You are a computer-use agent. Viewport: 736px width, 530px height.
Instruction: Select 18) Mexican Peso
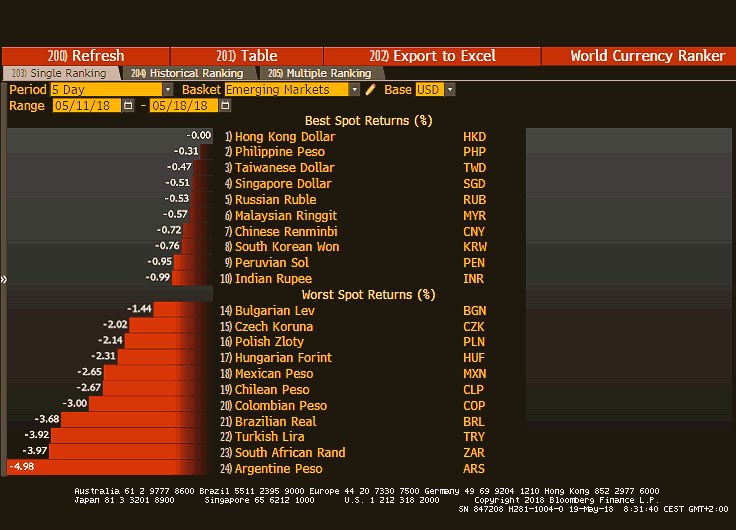(266, 374)
